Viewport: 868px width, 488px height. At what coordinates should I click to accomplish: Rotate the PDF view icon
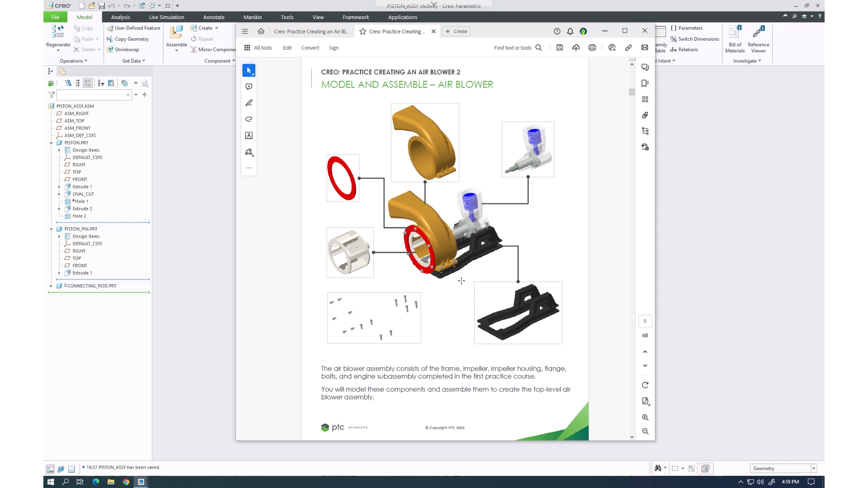pyautogui.click(x=645, y=385)
